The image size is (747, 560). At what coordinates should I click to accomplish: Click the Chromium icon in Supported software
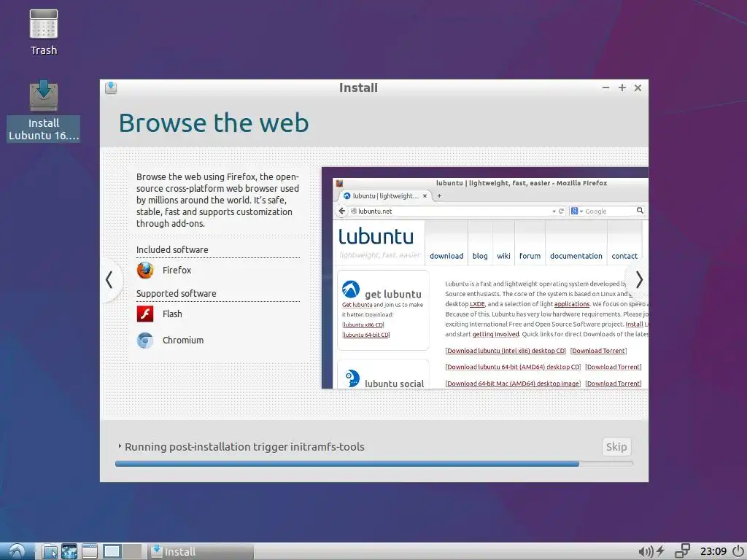pos(145,340)
